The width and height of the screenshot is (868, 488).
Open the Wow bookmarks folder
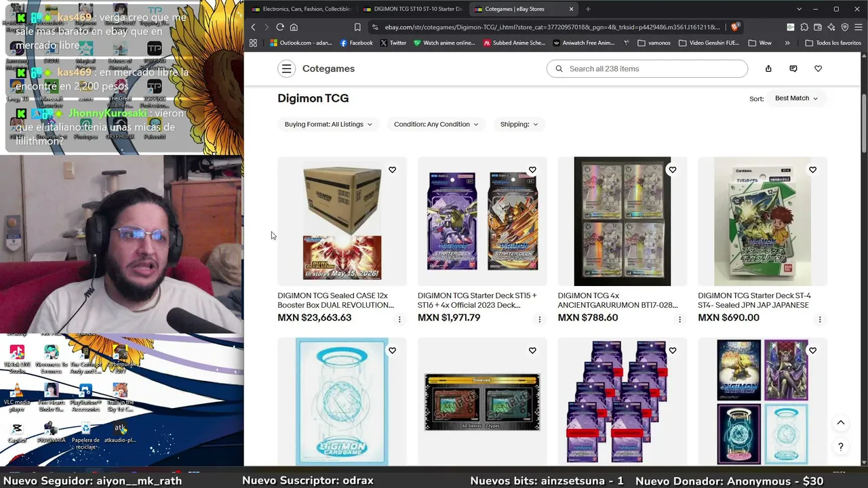tap(760, 43)
